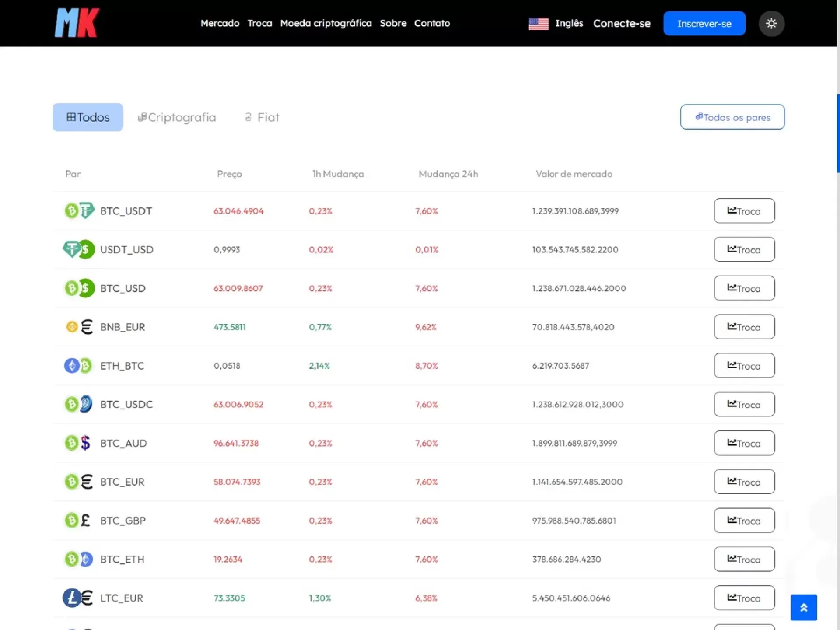The width and height of the screenshot is (840, 630).
Task: Click the LTC_EUR litecoin icon
Action: pyautogui.click(x=71, y=598)
